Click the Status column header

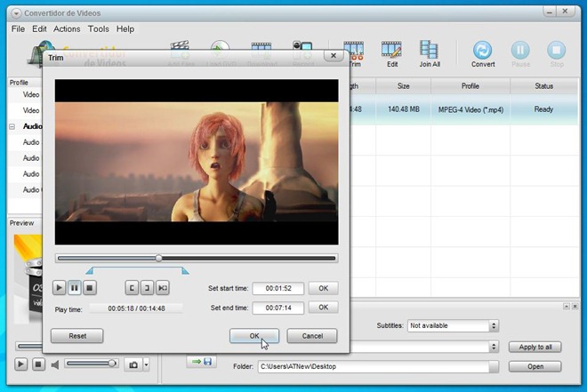coord(544,86)
